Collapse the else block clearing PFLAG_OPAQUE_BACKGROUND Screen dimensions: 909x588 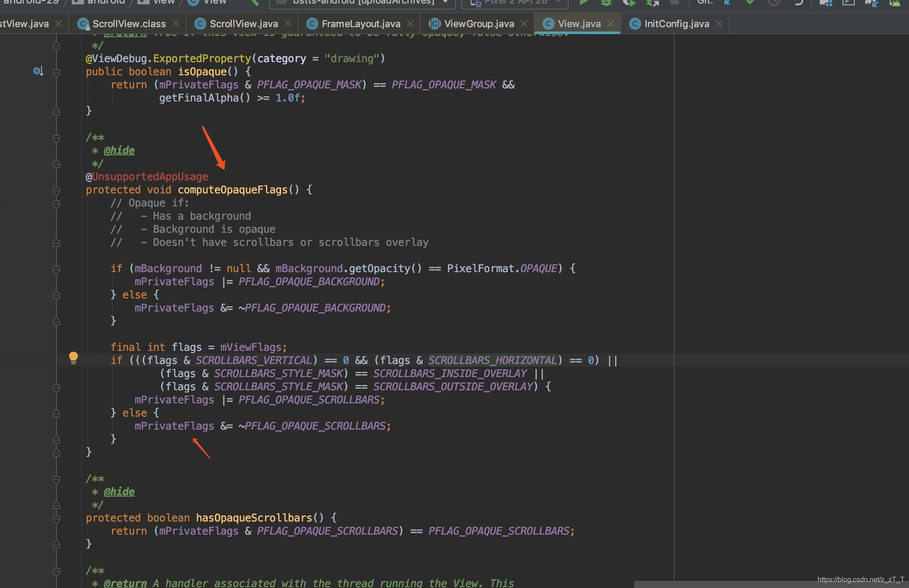coord(56,296)
